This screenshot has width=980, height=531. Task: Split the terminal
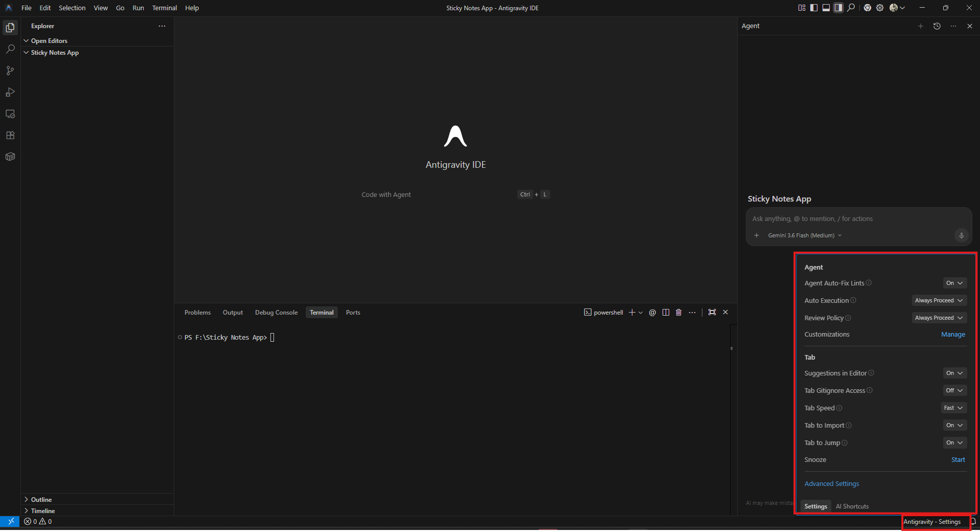(x=666, y=313)
